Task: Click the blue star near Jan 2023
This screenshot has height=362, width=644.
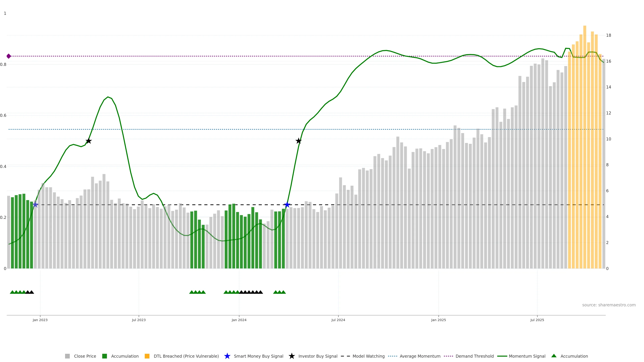Action: click(x=36, y=205)
